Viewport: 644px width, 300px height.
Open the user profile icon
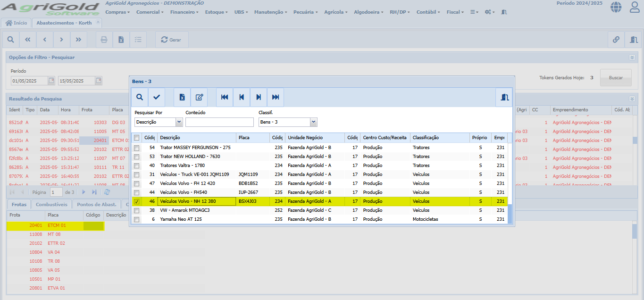(x=635, y=7)
